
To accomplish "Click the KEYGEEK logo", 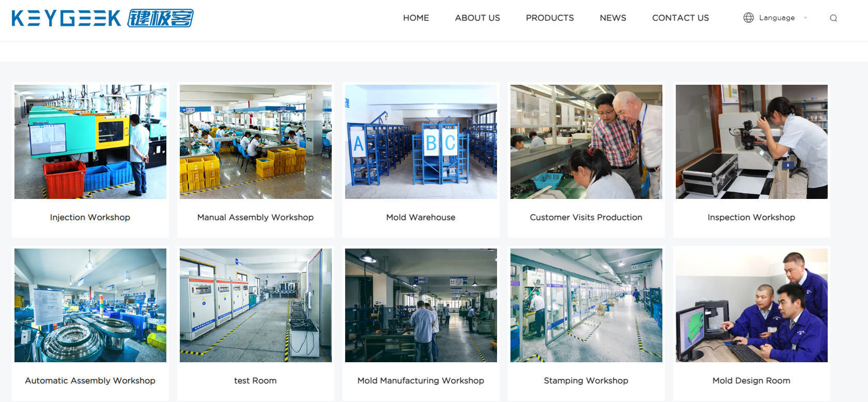I will tap(102, 18).
